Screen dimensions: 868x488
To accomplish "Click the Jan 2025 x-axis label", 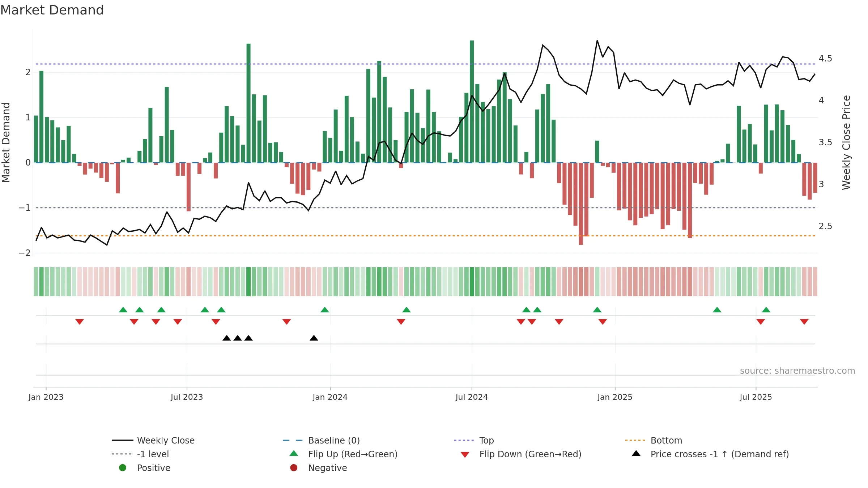I will coord(615,397).
